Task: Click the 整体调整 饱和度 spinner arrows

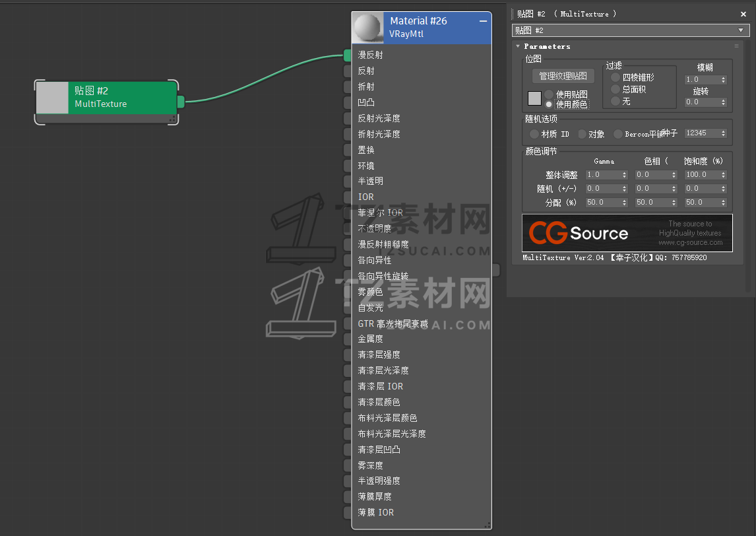Action: click(x=723, y=175)
